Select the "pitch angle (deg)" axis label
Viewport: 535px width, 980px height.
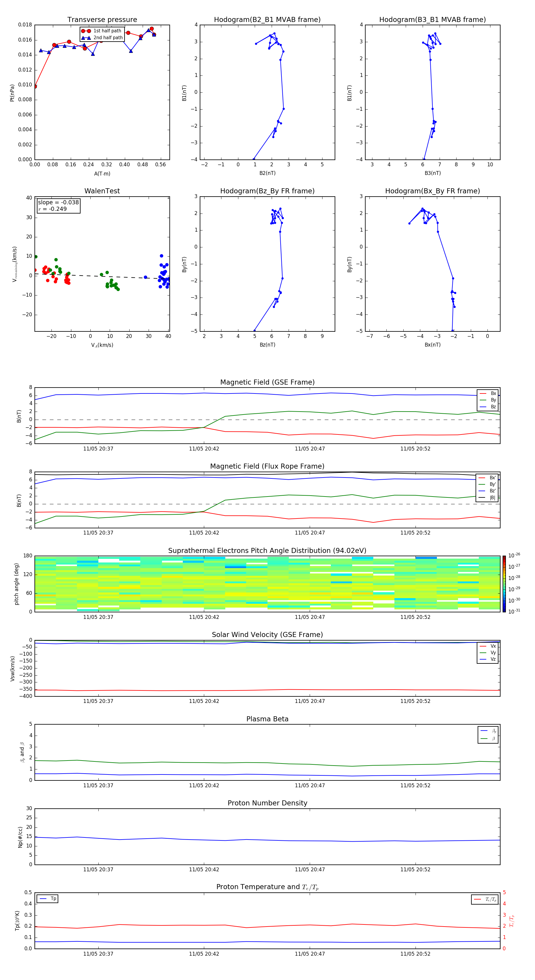coord(16,584)
